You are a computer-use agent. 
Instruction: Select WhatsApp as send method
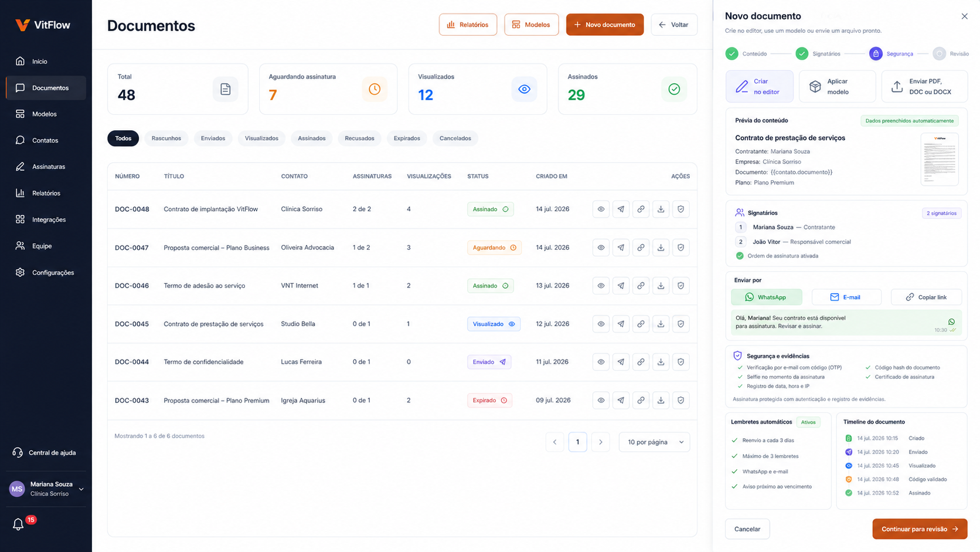(x=766, y=297)
